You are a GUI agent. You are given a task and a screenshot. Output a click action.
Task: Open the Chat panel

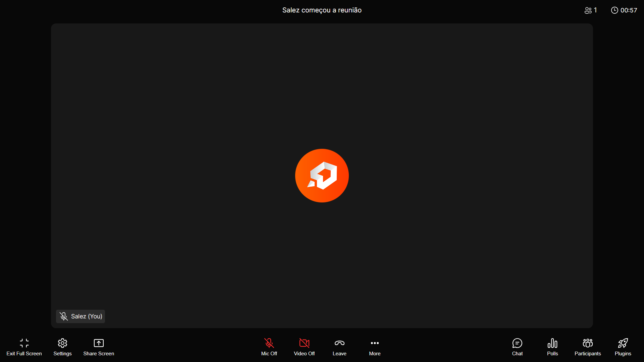coord(517,347)
